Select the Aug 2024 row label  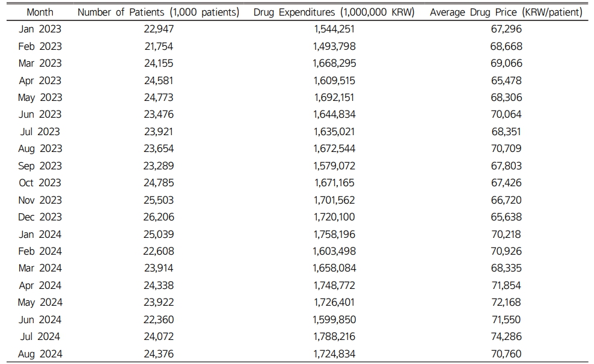(x=40, y=354)
